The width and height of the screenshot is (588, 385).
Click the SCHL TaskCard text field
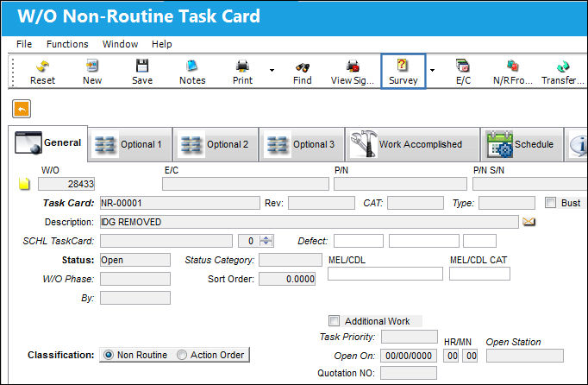(166, 241)
